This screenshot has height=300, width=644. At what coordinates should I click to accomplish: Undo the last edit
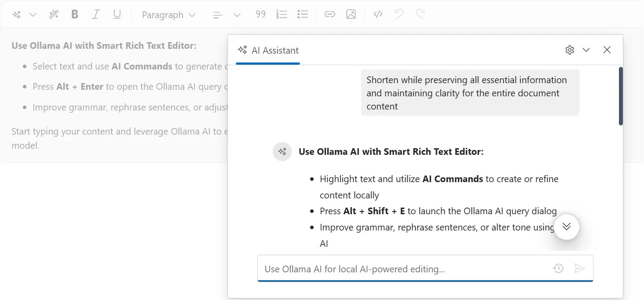[399, 15]
